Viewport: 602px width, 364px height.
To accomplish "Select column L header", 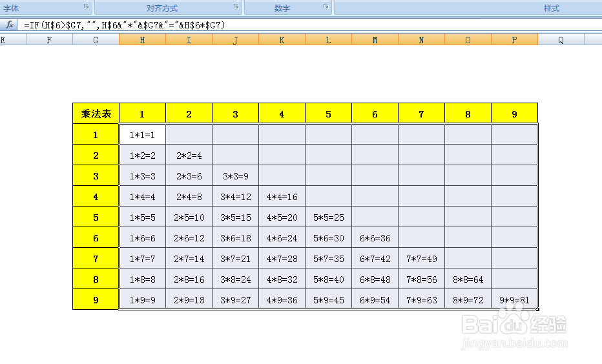I will click(x=328, y=40).
